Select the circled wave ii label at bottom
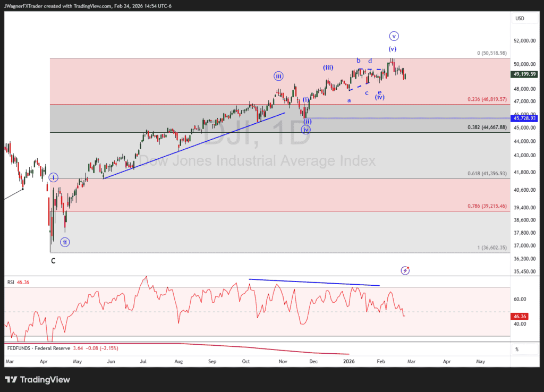 65,242
